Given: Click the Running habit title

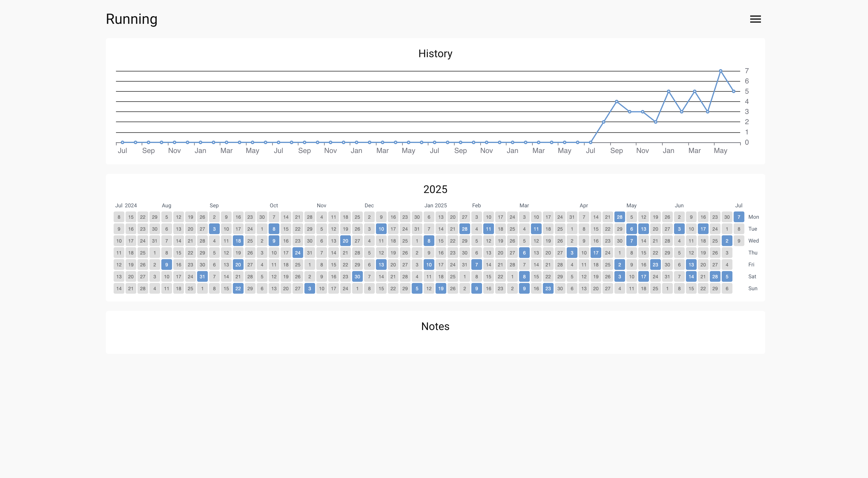Looking at the screenshot, I should click(131, 19).
